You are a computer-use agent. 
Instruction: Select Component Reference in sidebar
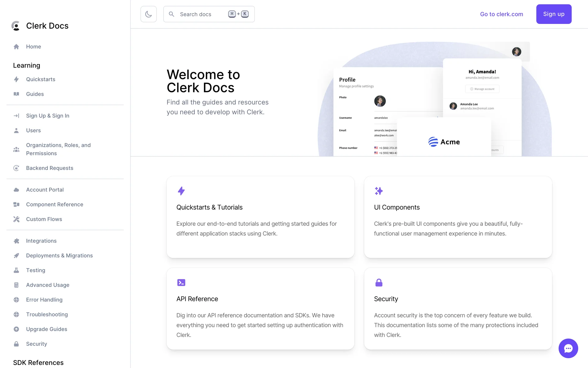[55, 205]
